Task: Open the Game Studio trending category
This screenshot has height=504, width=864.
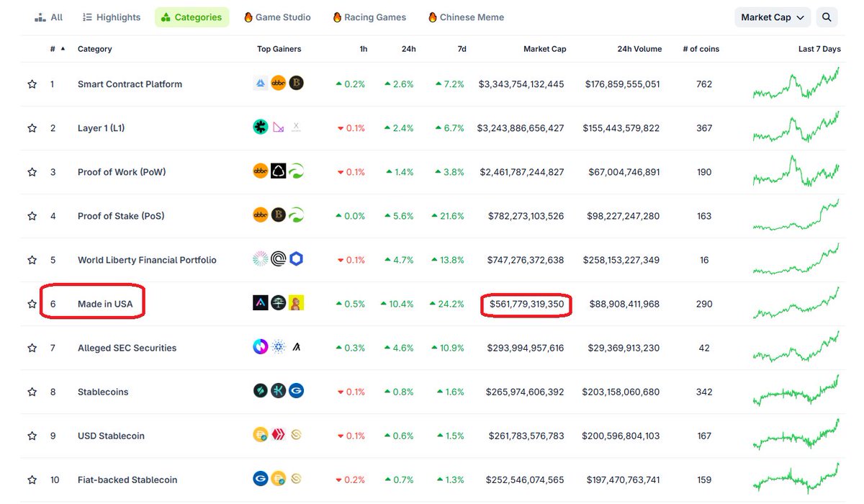Action: (x=278, y=17)
